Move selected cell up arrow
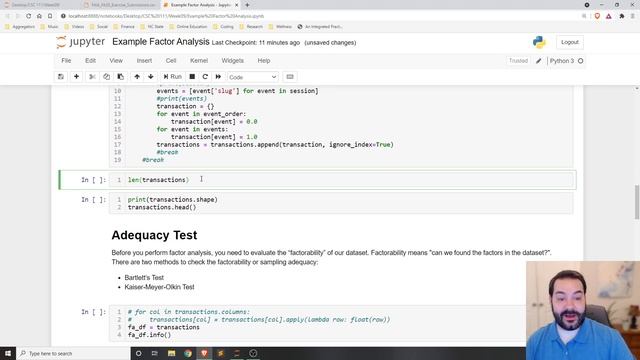The image size is (640, 360). pos(137,77)
